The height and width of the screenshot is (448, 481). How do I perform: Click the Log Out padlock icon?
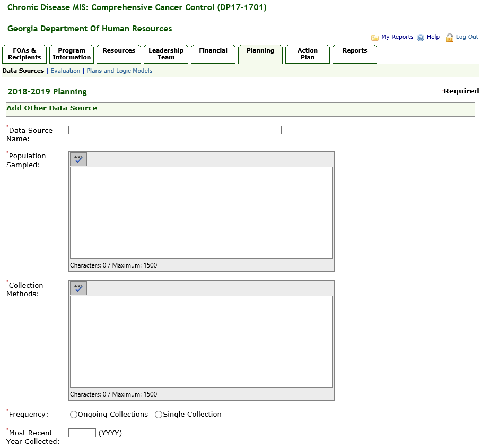point(449,38)
